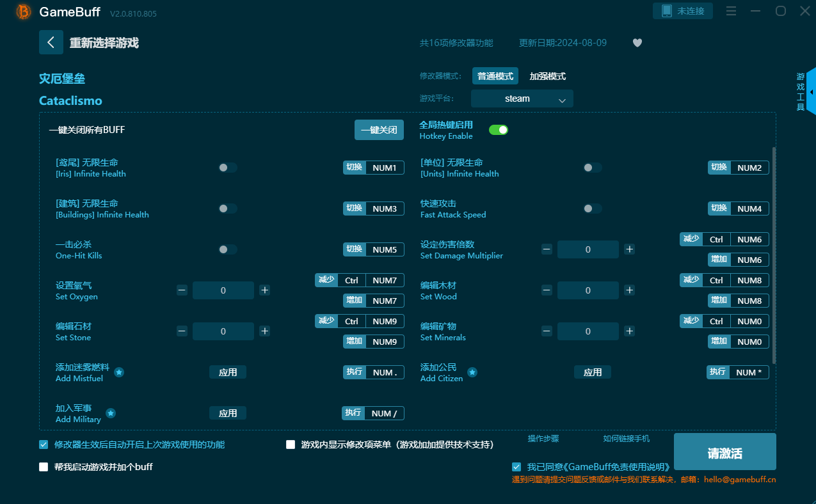Apply Add Mistfuel with 应用 button

pos(228,372)
